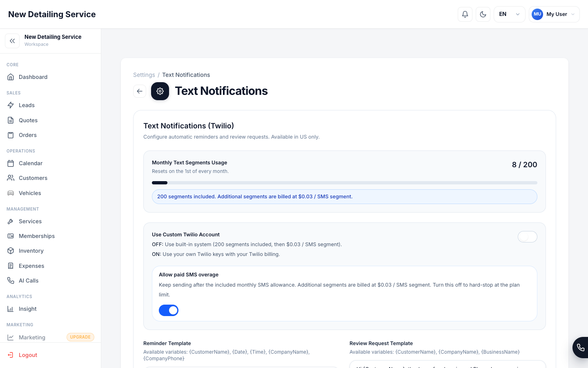Go to the Quotes page
Screen dimensions: 588x368
coord(51,120)
